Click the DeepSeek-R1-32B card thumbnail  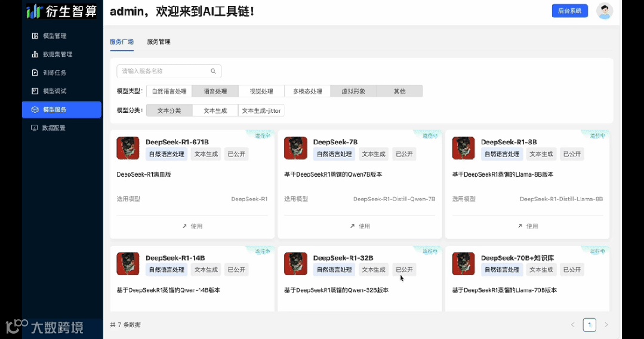[295, 264]
